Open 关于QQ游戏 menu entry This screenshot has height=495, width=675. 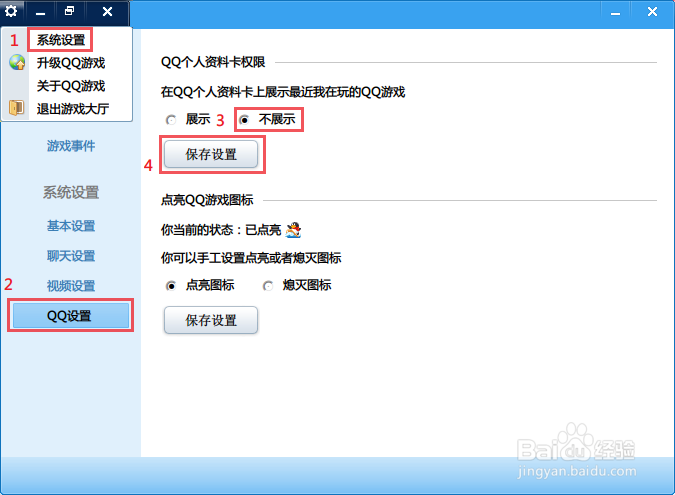71,86
